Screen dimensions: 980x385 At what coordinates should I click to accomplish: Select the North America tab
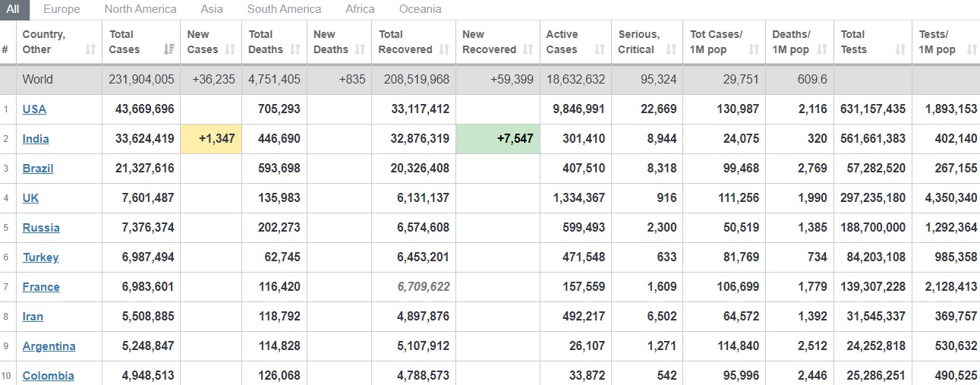140,9
